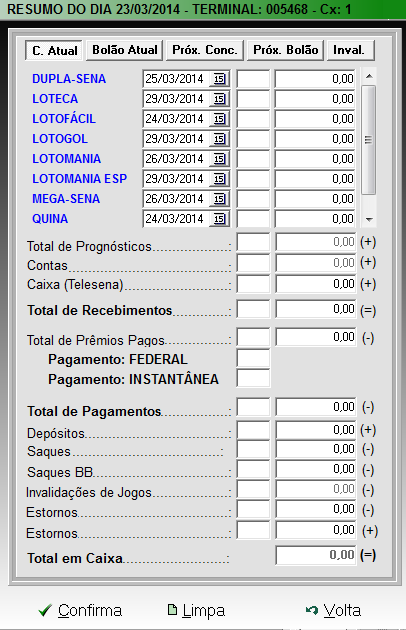Screen dimensions: 406x630
Task: Click the Pagamento: INSTANTÂNEA quantity box
Action: pos(253,378)
